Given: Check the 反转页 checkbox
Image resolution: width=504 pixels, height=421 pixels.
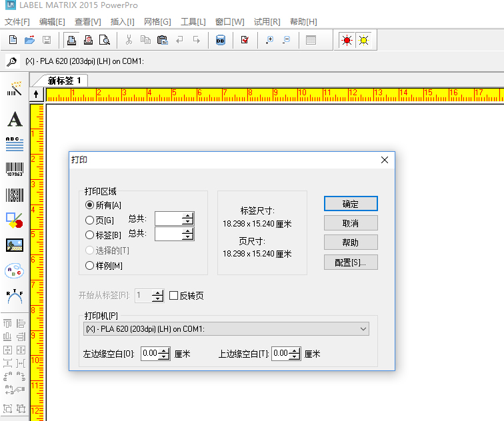Looking at the screenshot, I should (x=173, y=296).
